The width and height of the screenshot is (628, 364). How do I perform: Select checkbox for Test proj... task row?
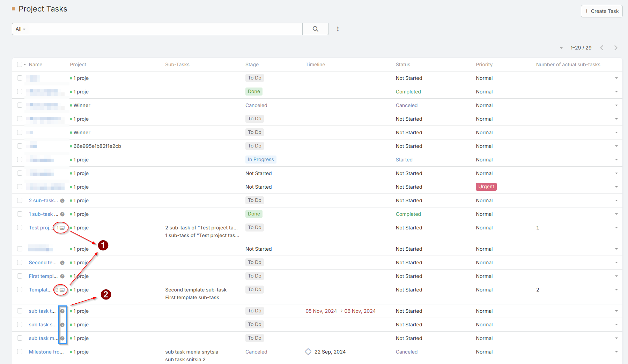click(20, 228)
